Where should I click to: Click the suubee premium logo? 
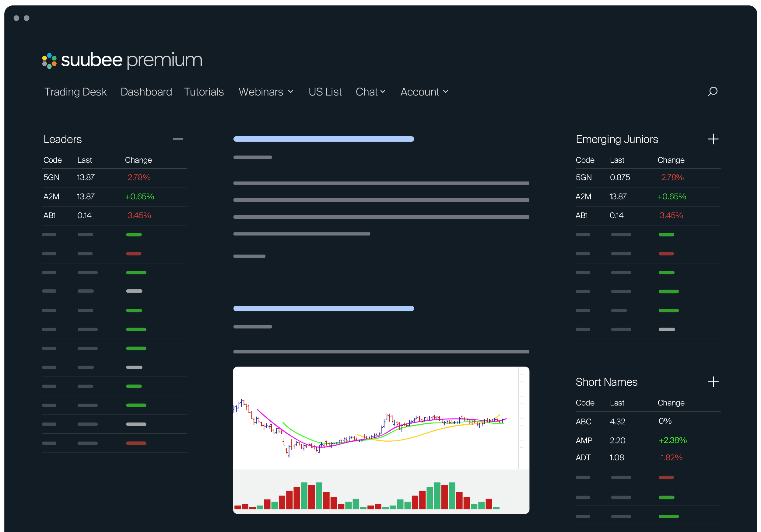pyautogui.click(x=122, y=60)
